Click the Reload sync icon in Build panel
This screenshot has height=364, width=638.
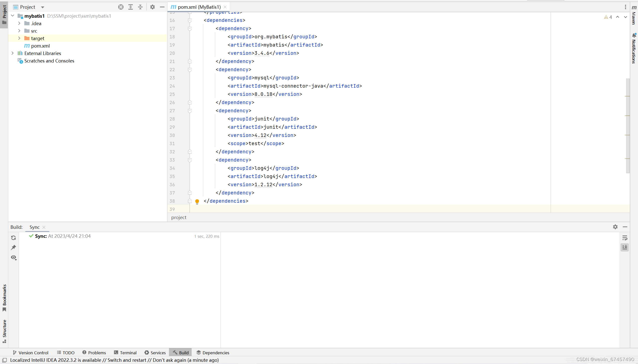(13, 238)
